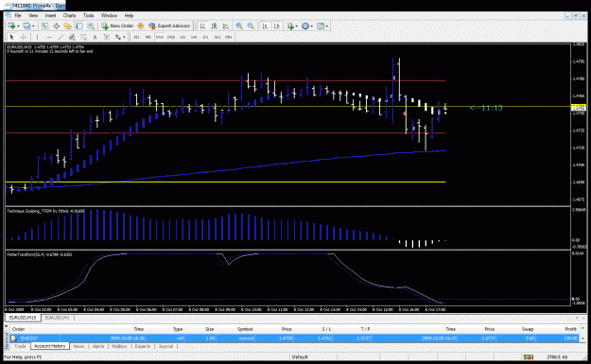Open the Journal tab in Terminal

165,346
